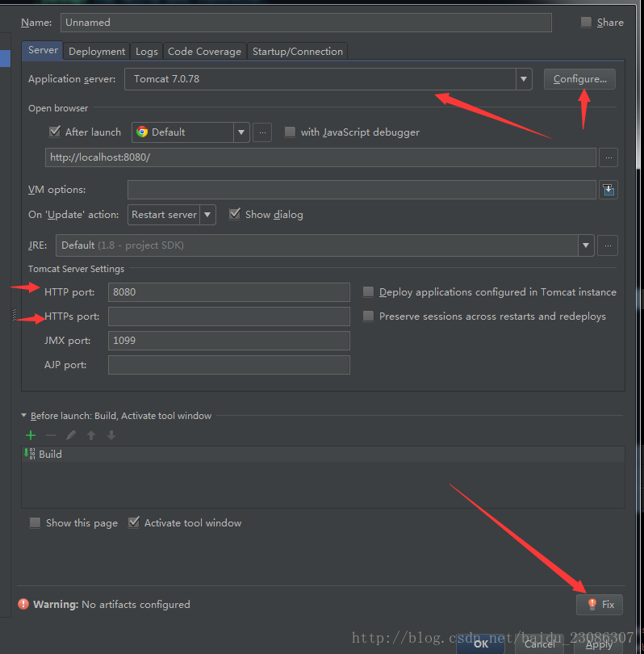Move the before-launch task up with the arrow icon

pos(91,435)
